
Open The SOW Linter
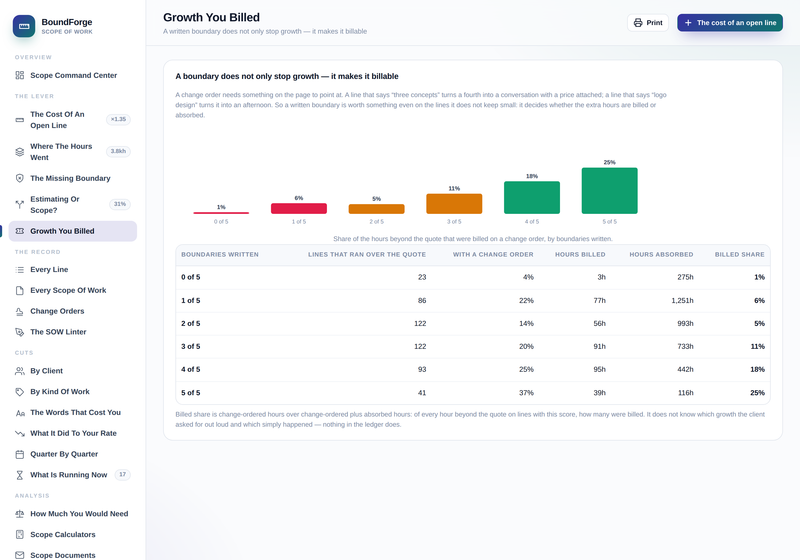tap(73, 332)
